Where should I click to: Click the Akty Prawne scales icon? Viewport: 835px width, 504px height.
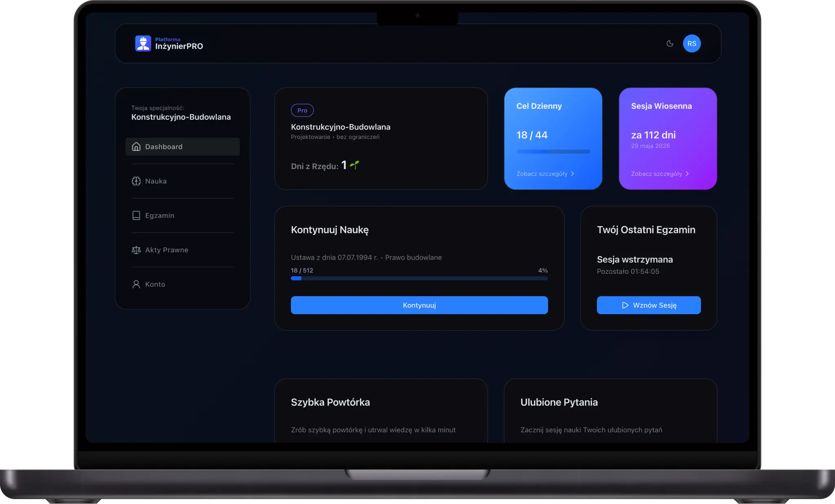coord(136,250)
